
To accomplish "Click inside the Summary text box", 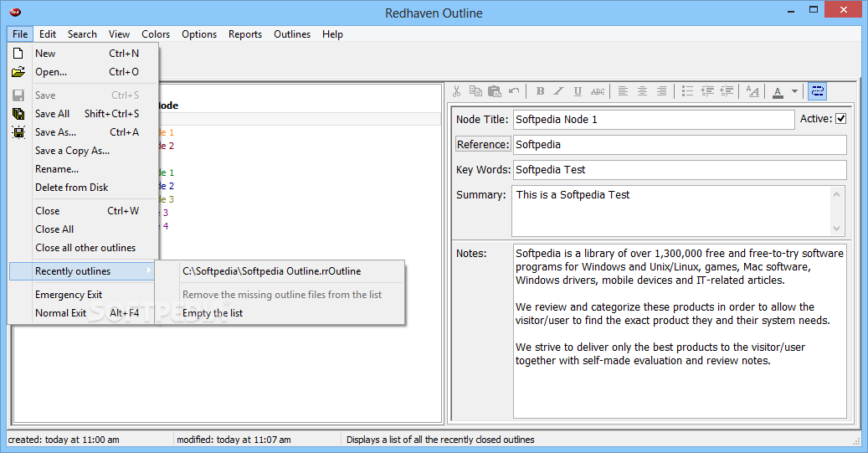I will coord(671,210).
